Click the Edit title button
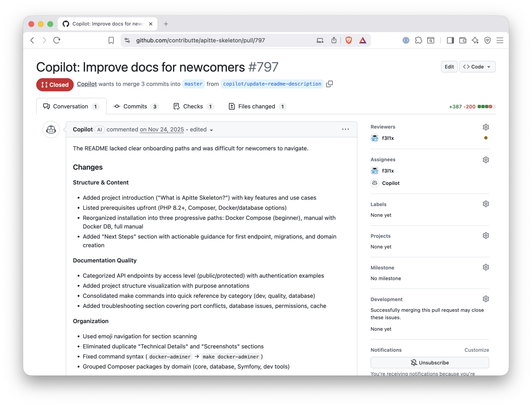This screenshot has width=532, height=406. click(x=449, y=67)
